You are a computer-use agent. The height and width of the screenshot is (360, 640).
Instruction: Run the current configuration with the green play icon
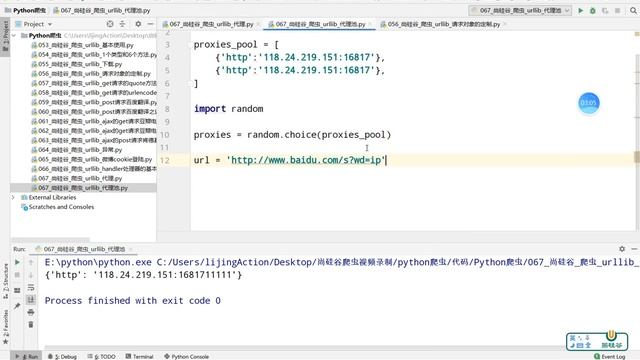tap(580, 11)
